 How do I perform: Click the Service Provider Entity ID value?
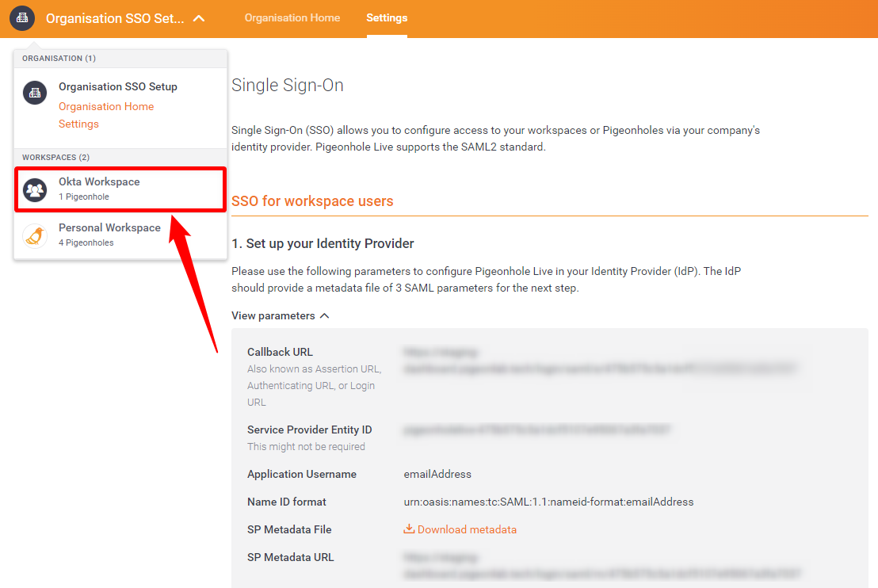pyautogui.click(x=537, y=430)
